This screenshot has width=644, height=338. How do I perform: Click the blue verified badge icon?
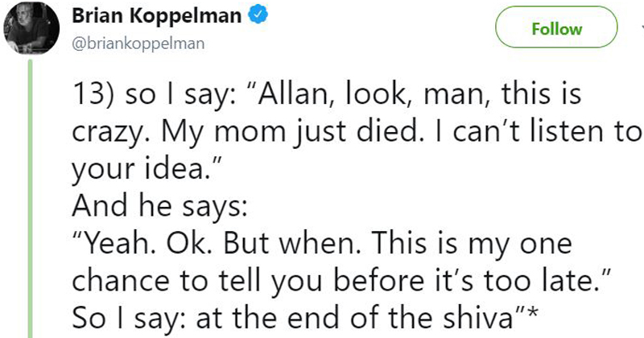pos(255,17)
